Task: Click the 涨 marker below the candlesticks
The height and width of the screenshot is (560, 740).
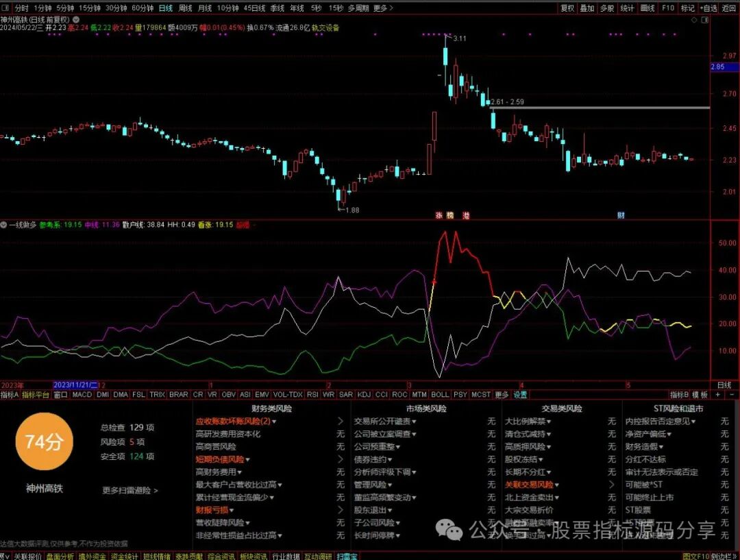Action: pos(439,215)
